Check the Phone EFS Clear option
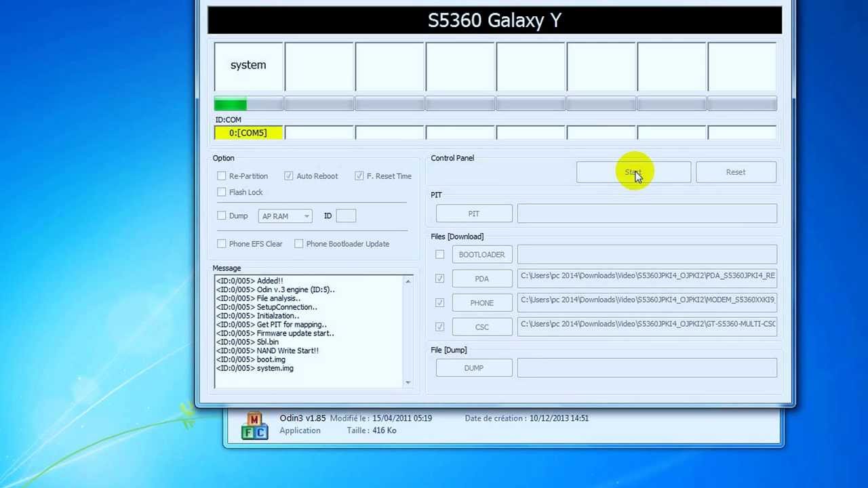The image size is (868, 488). pos(222,244)
